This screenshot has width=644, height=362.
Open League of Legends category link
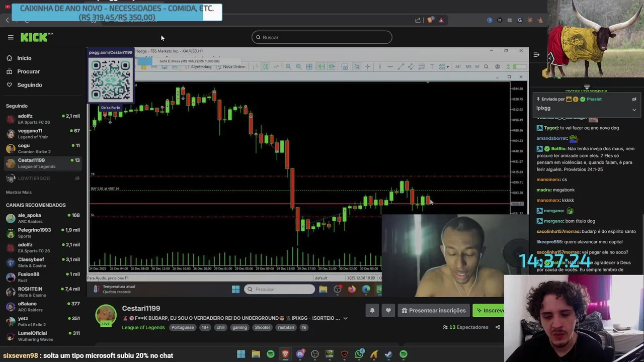[143, 327]
